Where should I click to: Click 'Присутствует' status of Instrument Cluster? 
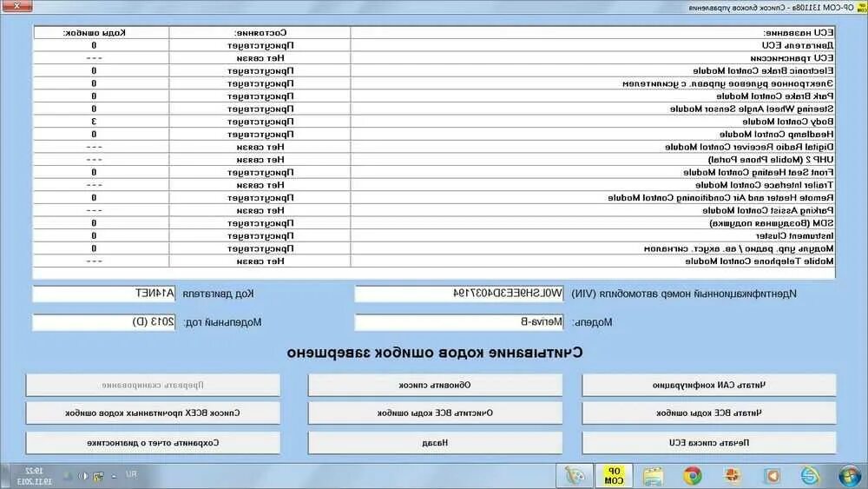[260, 236]
